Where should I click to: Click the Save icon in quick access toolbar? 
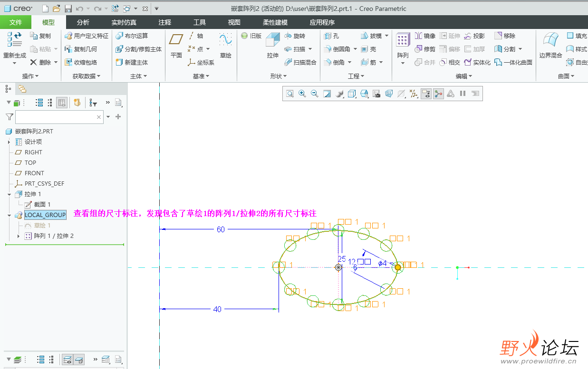tap(68, 9)
